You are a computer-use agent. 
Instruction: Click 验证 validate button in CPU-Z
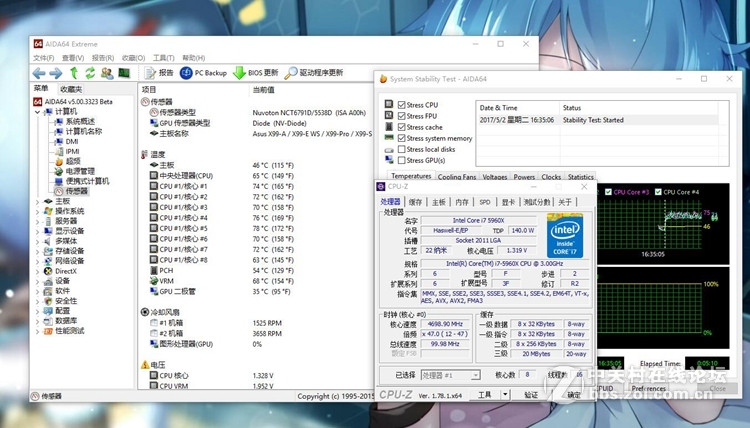pyautogui.click(x=531, y=395)
